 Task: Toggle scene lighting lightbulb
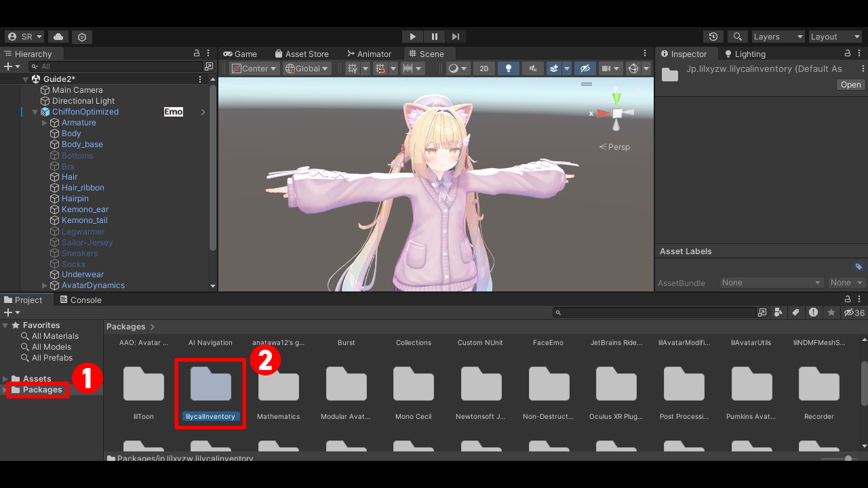(x=509, y=68)
